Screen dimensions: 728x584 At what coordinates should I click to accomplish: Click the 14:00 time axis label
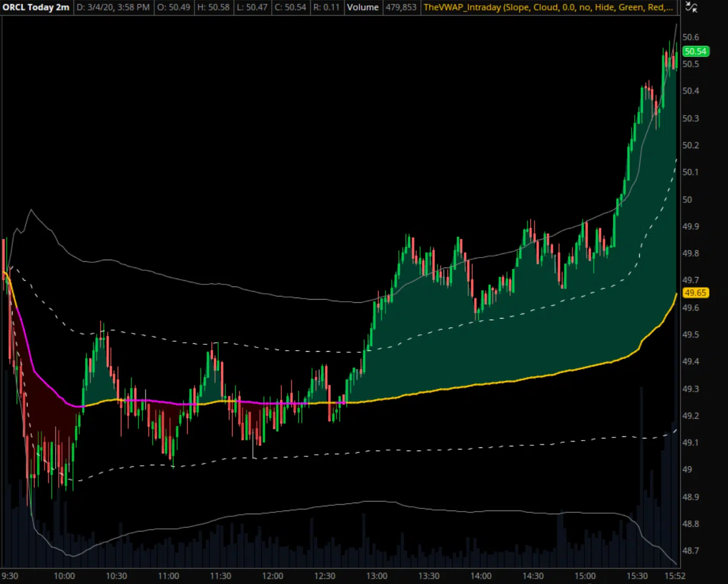pos(481,576)
